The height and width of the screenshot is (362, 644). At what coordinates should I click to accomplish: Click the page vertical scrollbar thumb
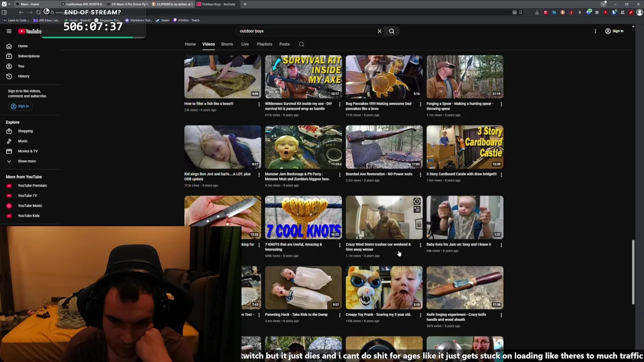click(633, 272)
